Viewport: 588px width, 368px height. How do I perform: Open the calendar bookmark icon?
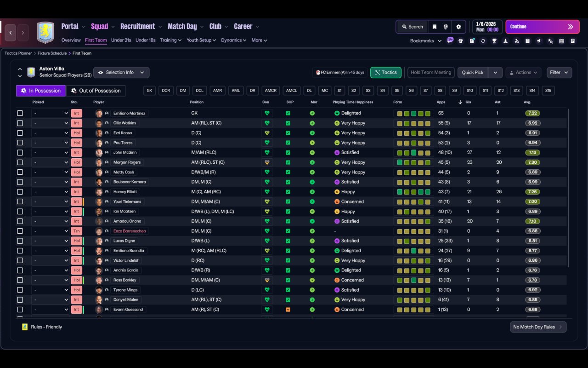561,41
